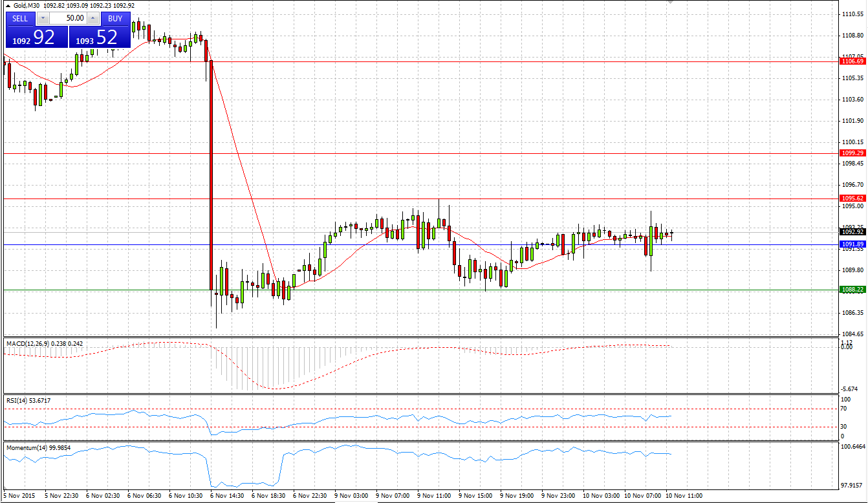Click the 9 Nov 11:00 time axis label
The image size is (868, 503).
click(x=434, y=496)
